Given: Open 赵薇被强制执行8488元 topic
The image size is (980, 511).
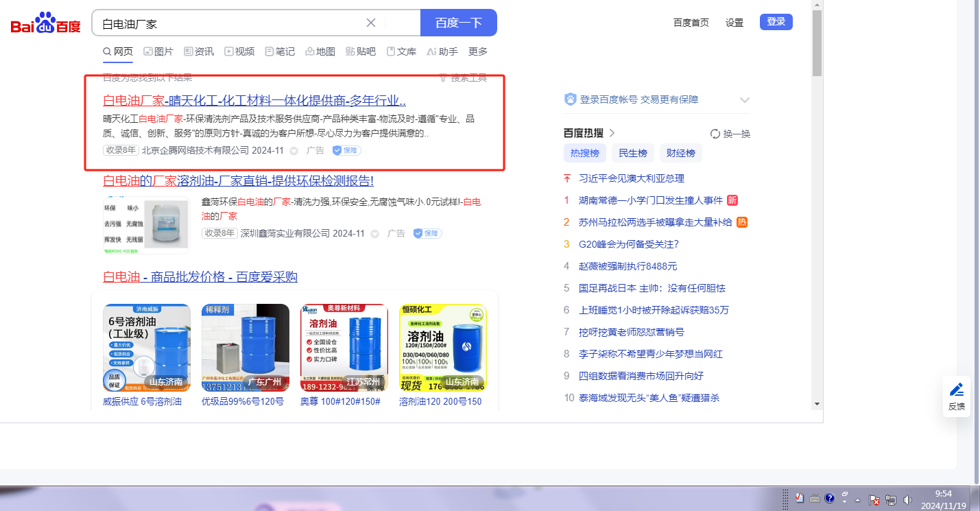Looking at the screenshot, I should point(628,266).
